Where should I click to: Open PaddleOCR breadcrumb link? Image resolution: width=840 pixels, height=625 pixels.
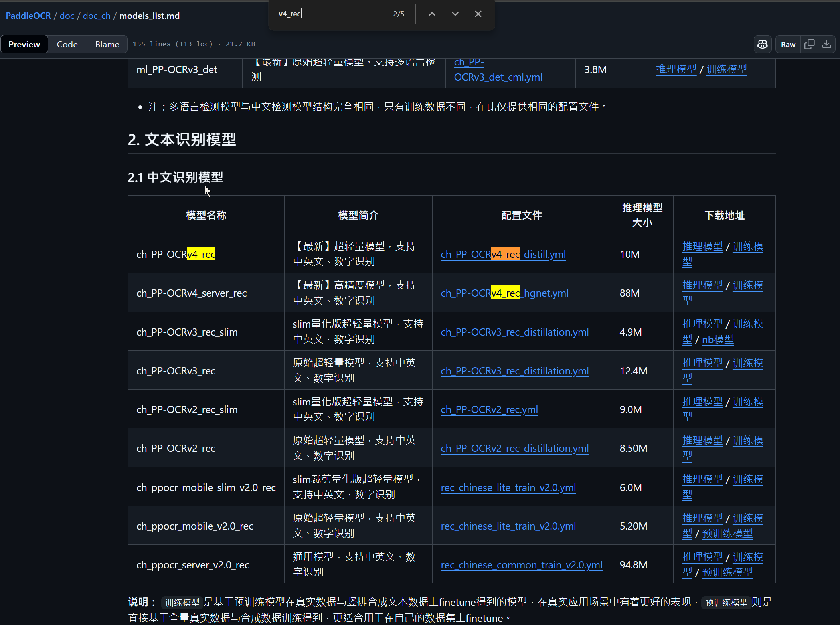[x=28, y=16]
